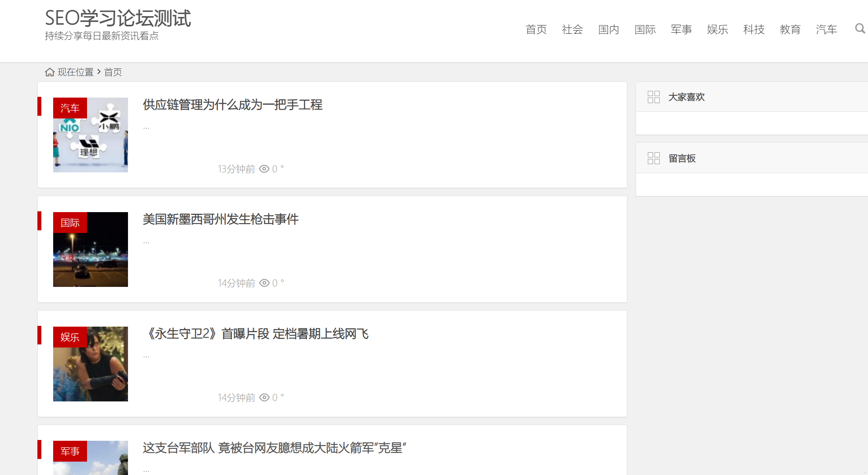Click view-count eye icon on first article
Screen dimensions: 868x475
[x=264, y=169]
